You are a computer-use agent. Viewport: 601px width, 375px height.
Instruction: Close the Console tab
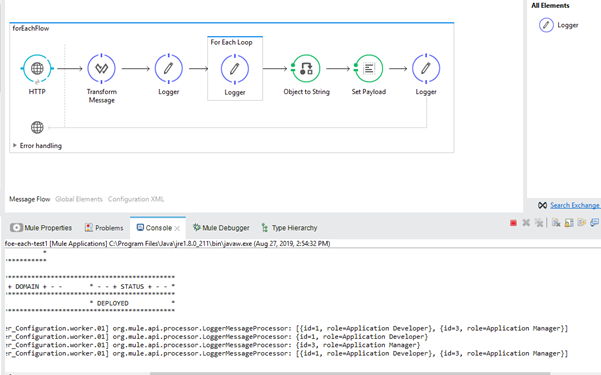[x=177, y=228]
